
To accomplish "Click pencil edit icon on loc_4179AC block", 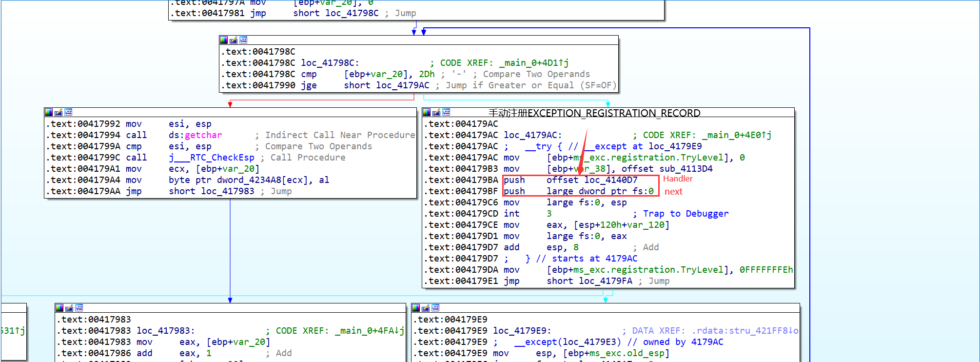I will coord(436,112).
